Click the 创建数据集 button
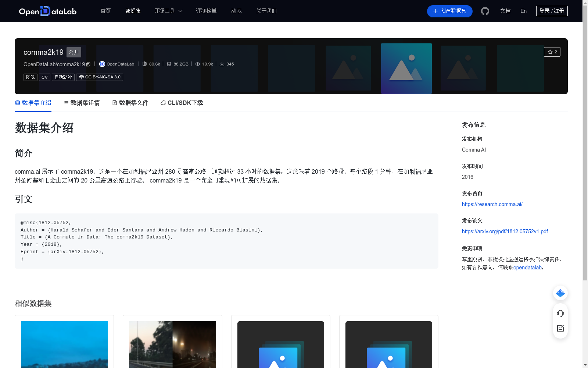 pos(449,11)
